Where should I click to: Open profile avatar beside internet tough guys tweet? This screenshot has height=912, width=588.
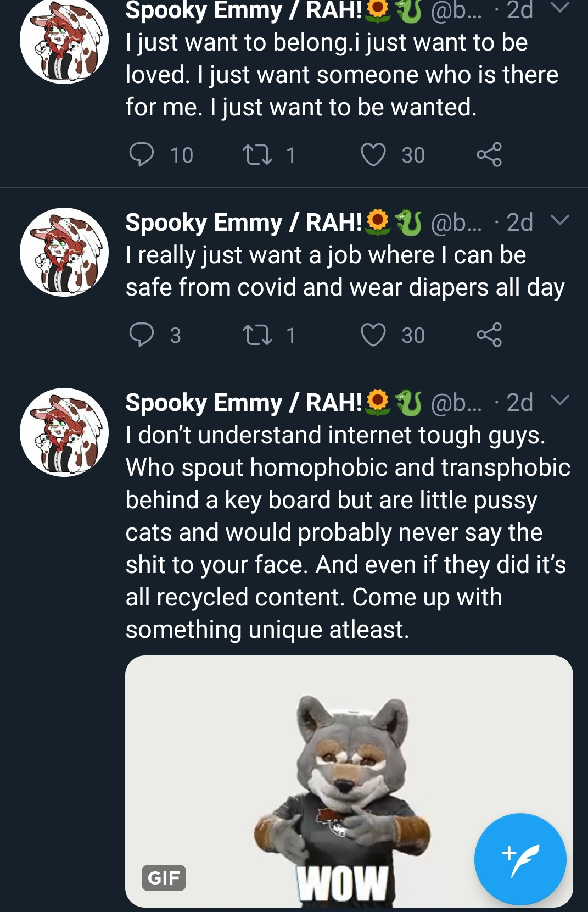pos(64,432)
